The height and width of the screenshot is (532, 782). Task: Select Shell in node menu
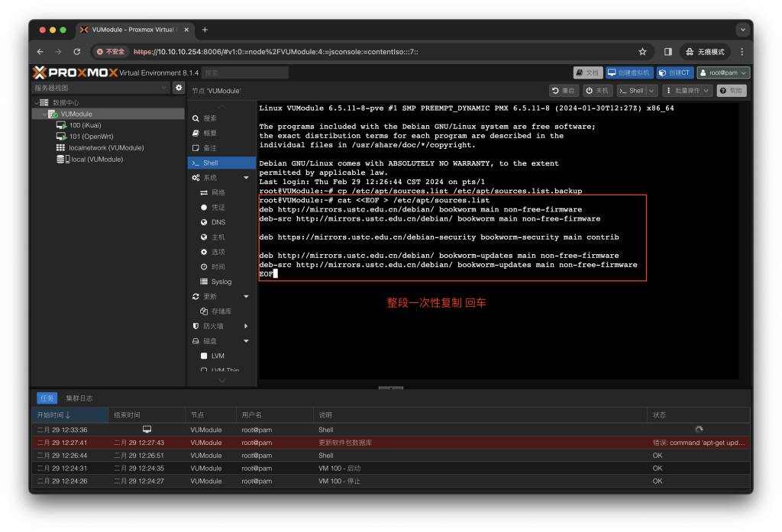[x=222, y=163]
